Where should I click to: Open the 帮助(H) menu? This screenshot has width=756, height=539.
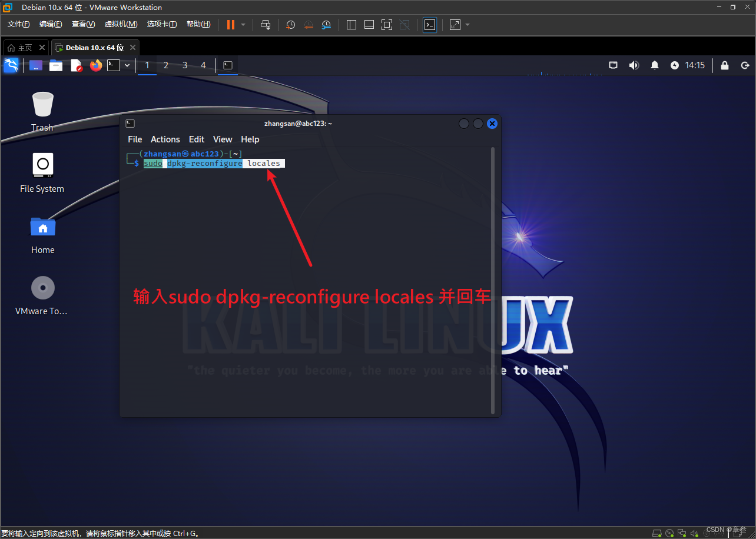(x=198, y=24)
